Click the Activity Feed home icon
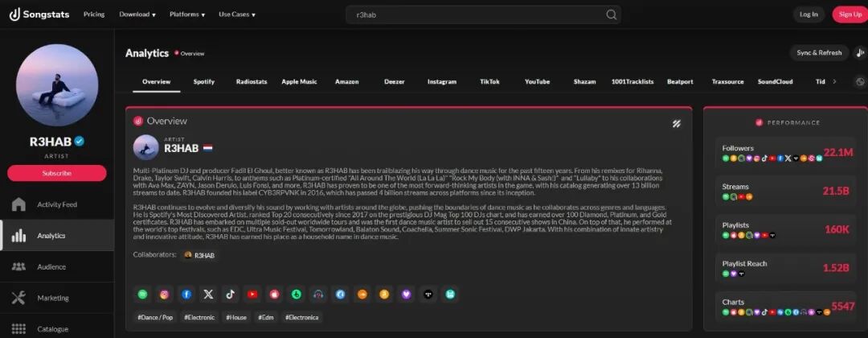The width and height of the screenshot is (868, 338). (18, 204)
